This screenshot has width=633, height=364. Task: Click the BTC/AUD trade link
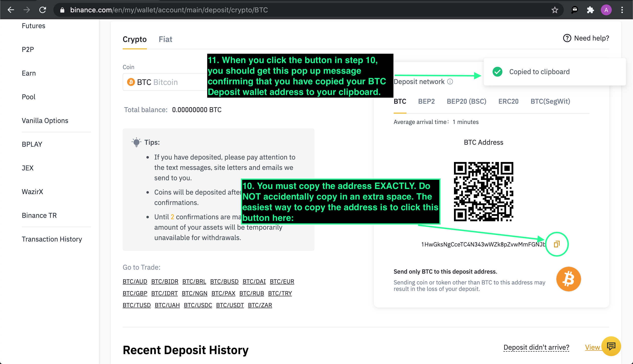(x=135, y=281)
